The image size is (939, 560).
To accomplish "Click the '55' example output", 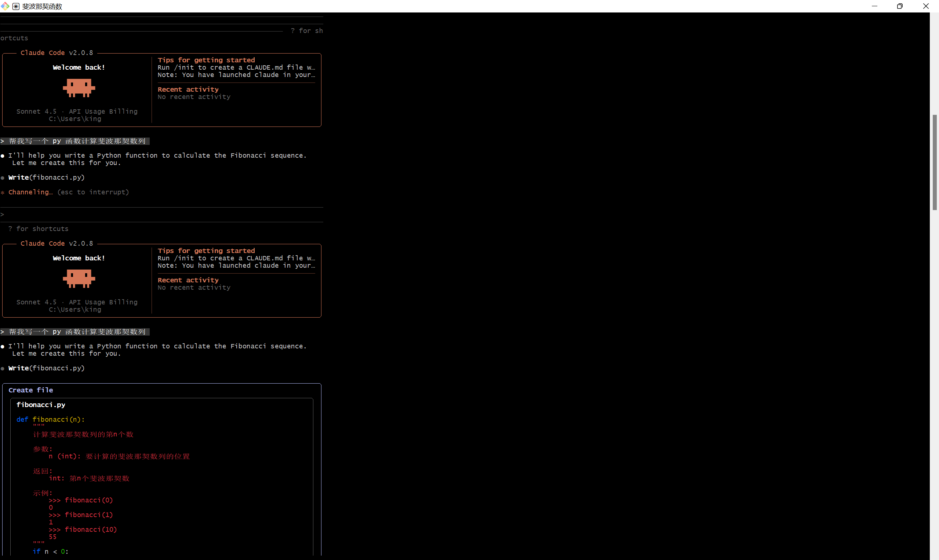I will click(x=52, y=537).
